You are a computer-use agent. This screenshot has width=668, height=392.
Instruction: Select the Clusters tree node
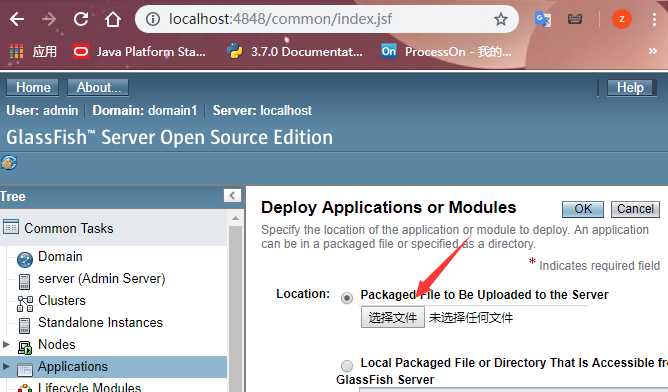pos(62,300)
